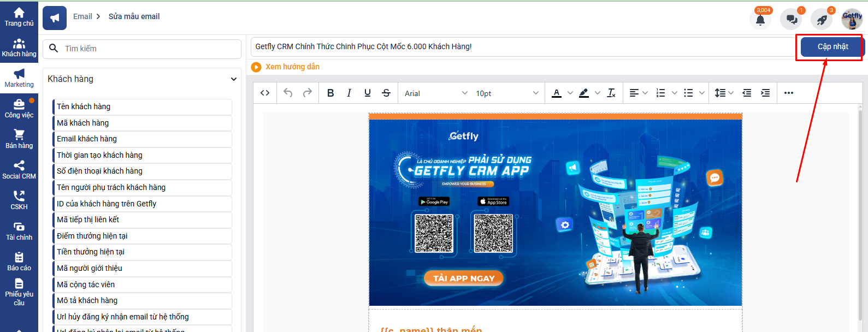Toggle bold formatting
The height and width of the screenshot is (332, 868).
[x=330, y=93]
